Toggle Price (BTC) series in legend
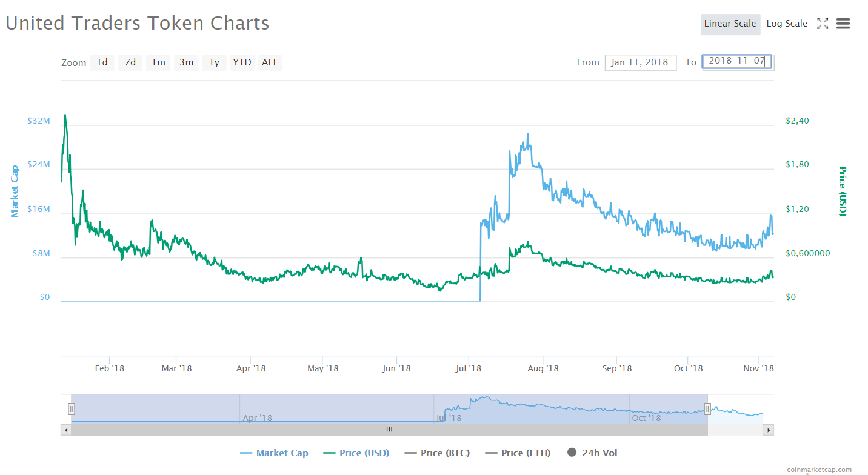Screen dimensions: 868x475 437,453
